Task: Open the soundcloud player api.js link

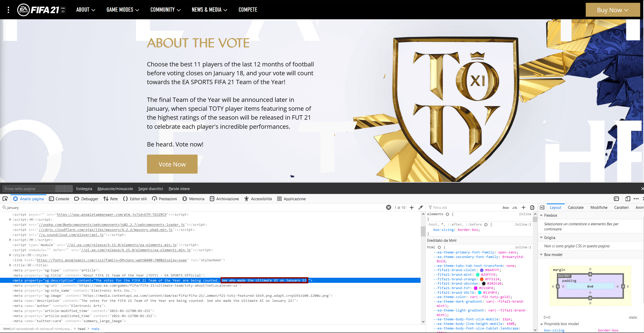Action: pyautogui.click(x=71, y=235)
